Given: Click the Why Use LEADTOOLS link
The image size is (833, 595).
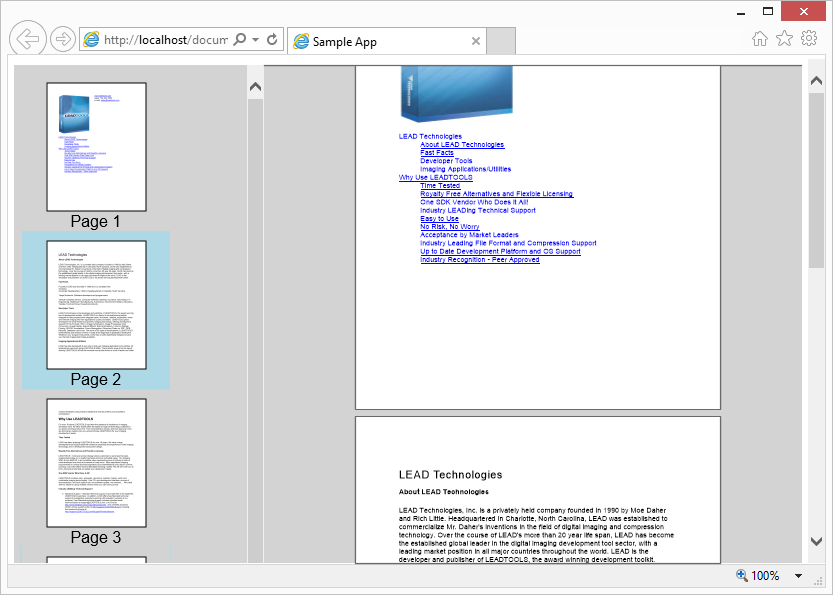Looking at the screenshot, I should click(x=436, y=177).
